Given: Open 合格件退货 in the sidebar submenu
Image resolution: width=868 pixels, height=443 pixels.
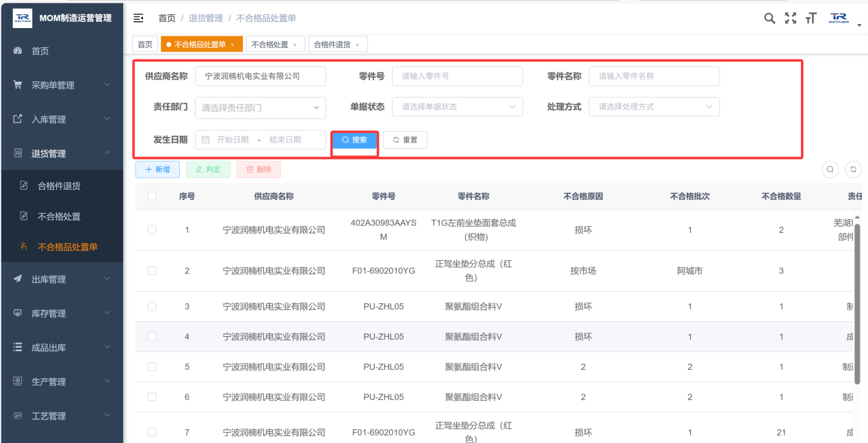Looking at the screenshot, I should tap(62, 186).
